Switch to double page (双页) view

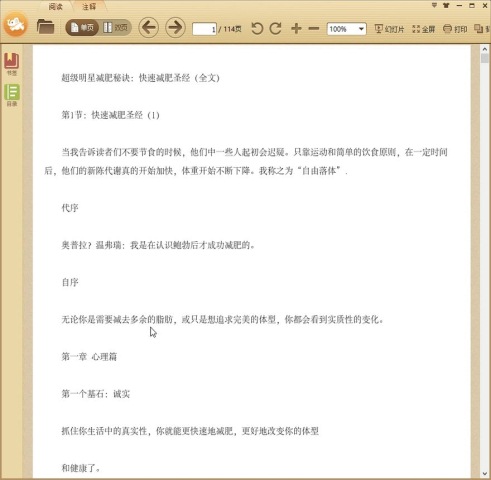(x=115, y=28)
